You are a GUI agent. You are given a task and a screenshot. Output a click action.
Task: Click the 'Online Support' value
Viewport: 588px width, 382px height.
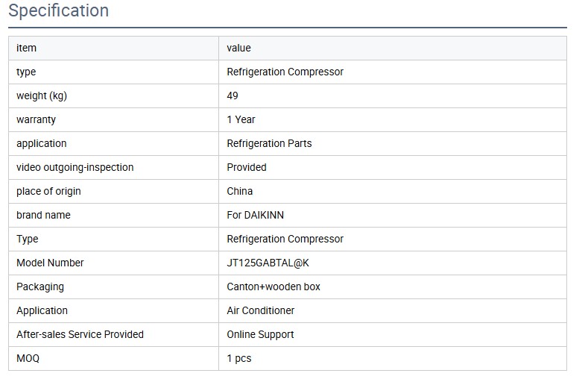click(260, 334)
